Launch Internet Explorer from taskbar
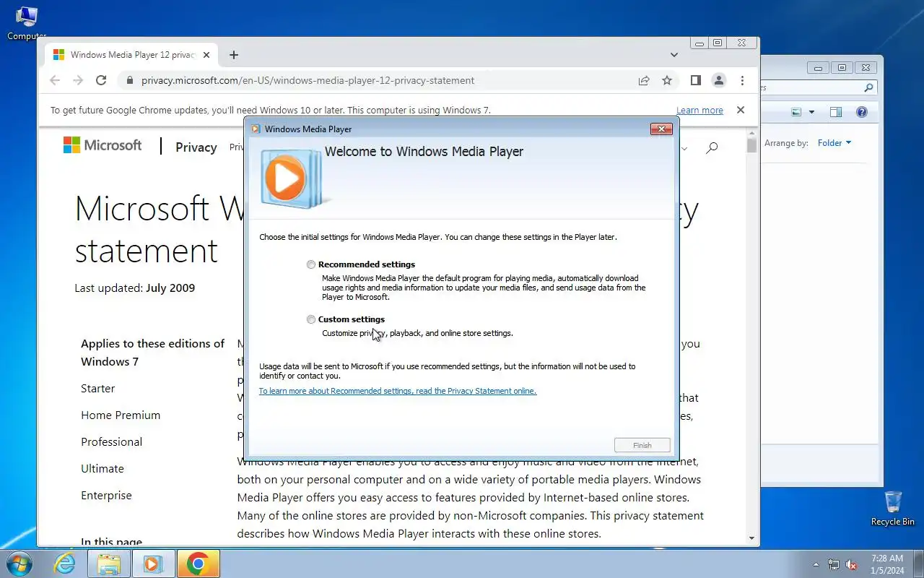This screenshot has height=578, width=924. pos(65,564)
